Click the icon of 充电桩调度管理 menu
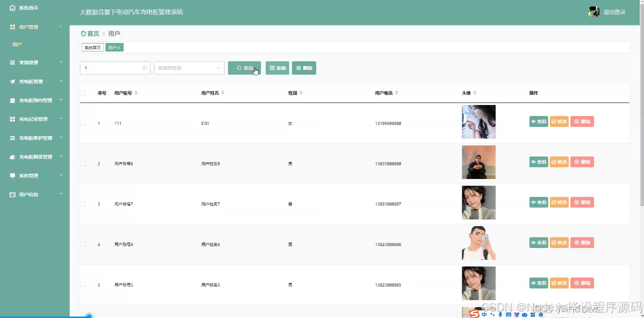644x318 pixels. [13, 157]
